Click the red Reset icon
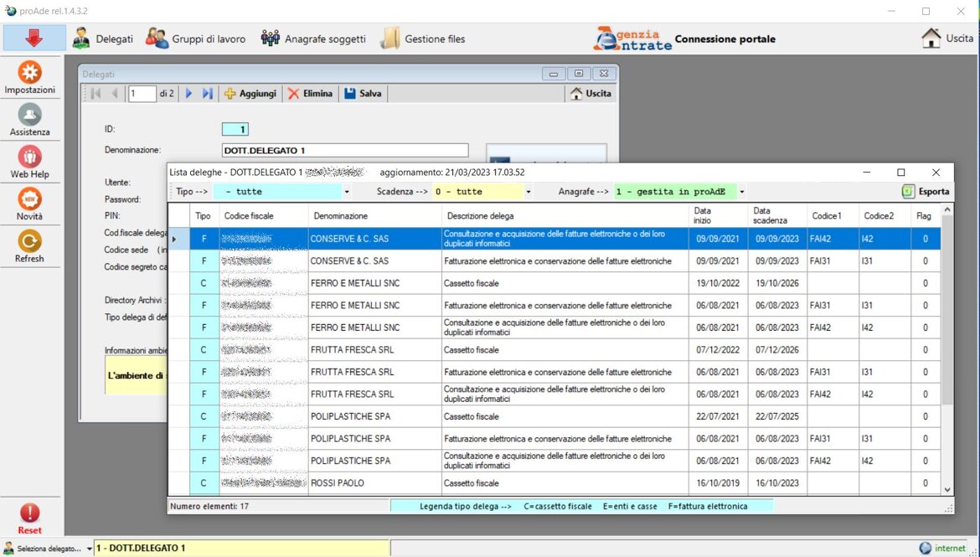Screen dimensions: 980x557 pyautogui.click(x=30, y=514)
